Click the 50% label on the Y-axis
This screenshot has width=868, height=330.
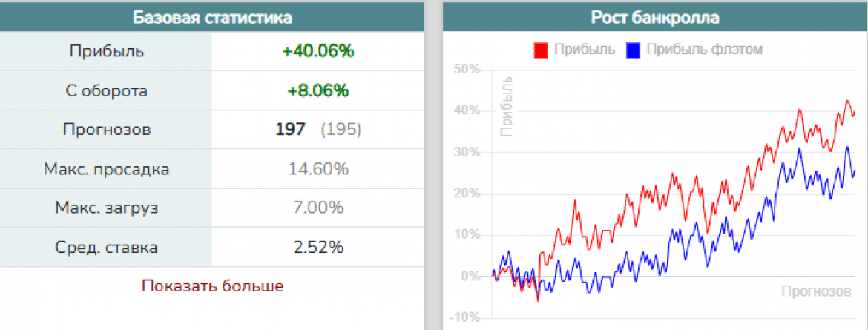point(467,70)
